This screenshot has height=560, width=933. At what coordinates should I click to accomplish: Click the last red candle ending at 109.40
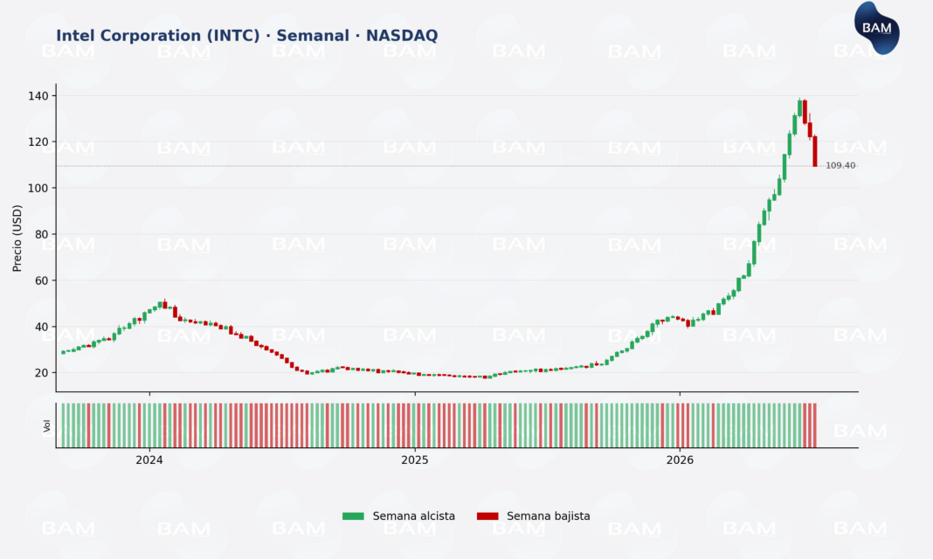click(814, 151)
